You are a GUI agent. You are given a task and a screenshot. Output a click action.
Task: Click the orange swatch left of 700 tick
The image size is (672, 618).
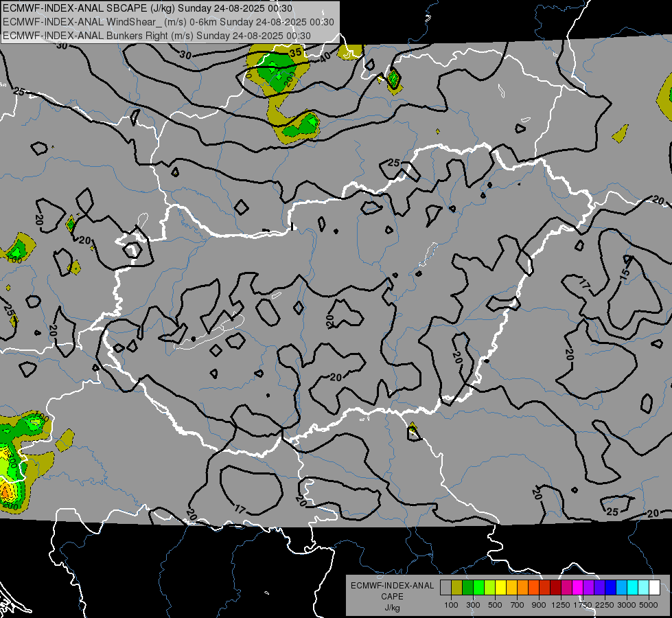(522, 588)
